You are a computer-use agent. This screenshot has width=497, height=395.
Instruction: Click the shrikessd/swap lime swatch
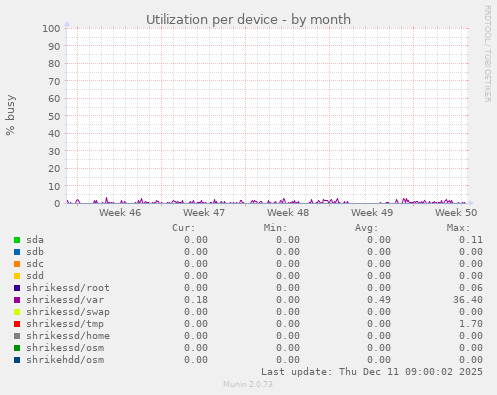click(17, 312)
